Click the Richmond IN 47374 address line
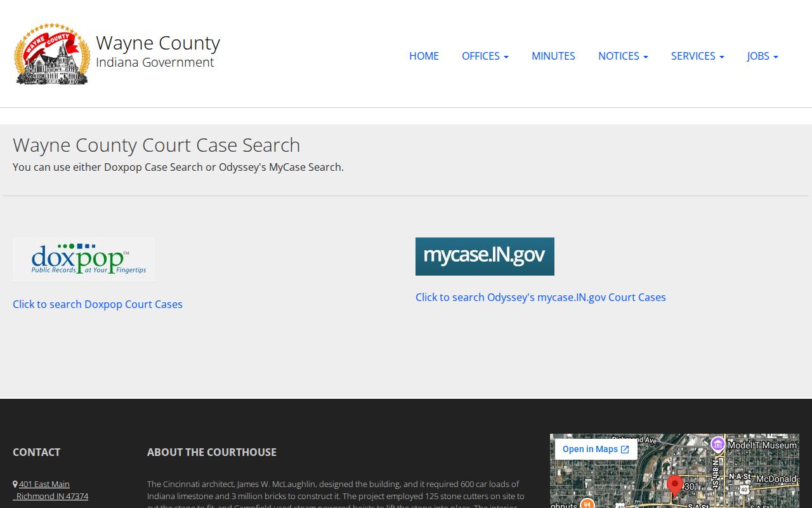 pyautogui.click(x=52, y=496)
